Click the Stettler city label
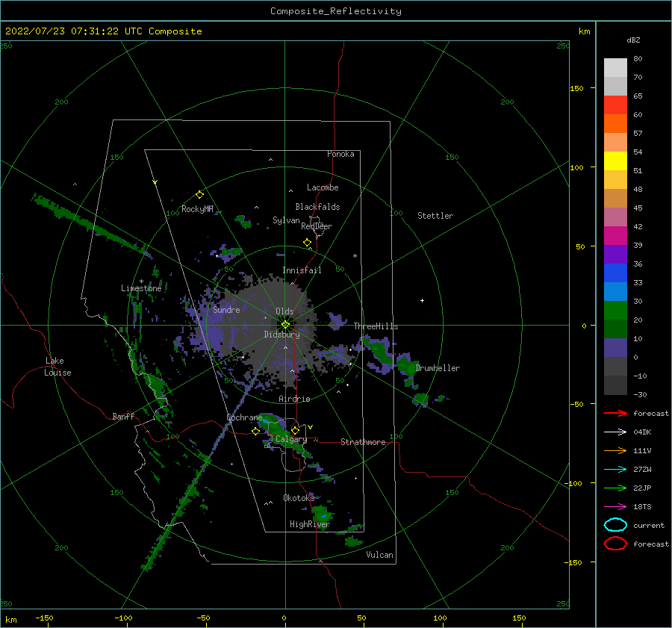Image resolution: width=672 pixels, height=628 pixels. point(435,216)
